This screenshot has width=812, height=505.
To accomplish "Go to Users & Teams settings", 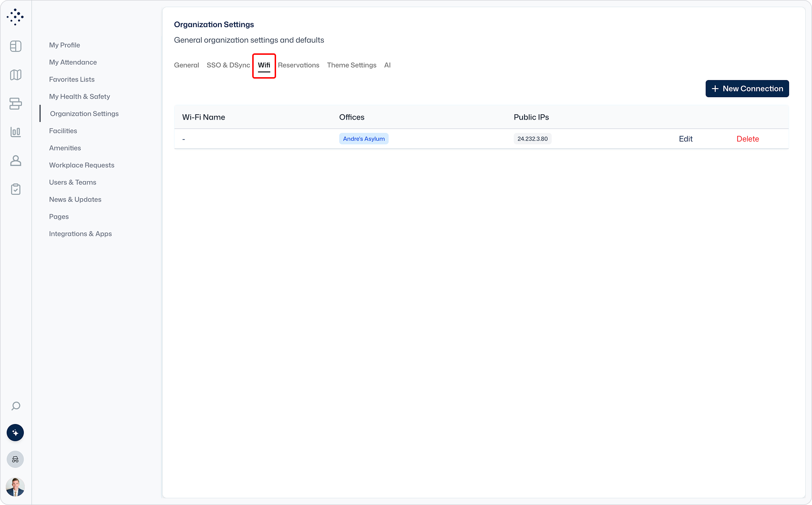I will 72,182.
